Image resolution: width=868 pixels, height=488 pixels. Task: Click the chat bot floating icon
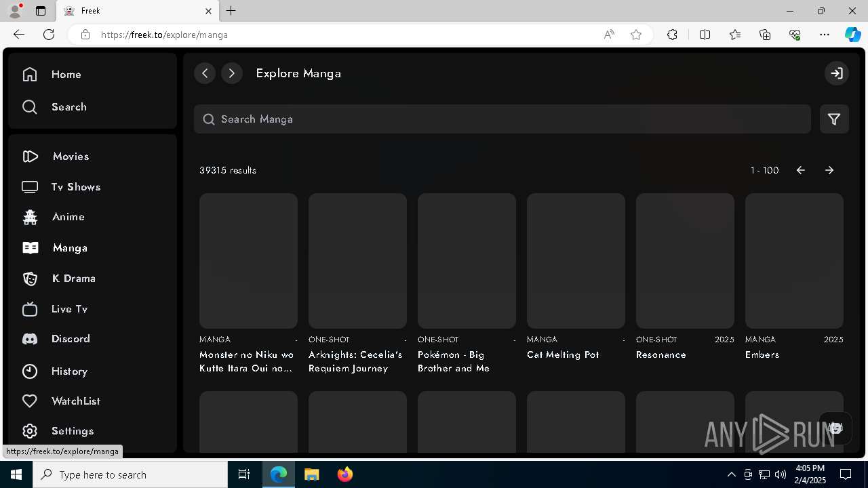[835, 428]
